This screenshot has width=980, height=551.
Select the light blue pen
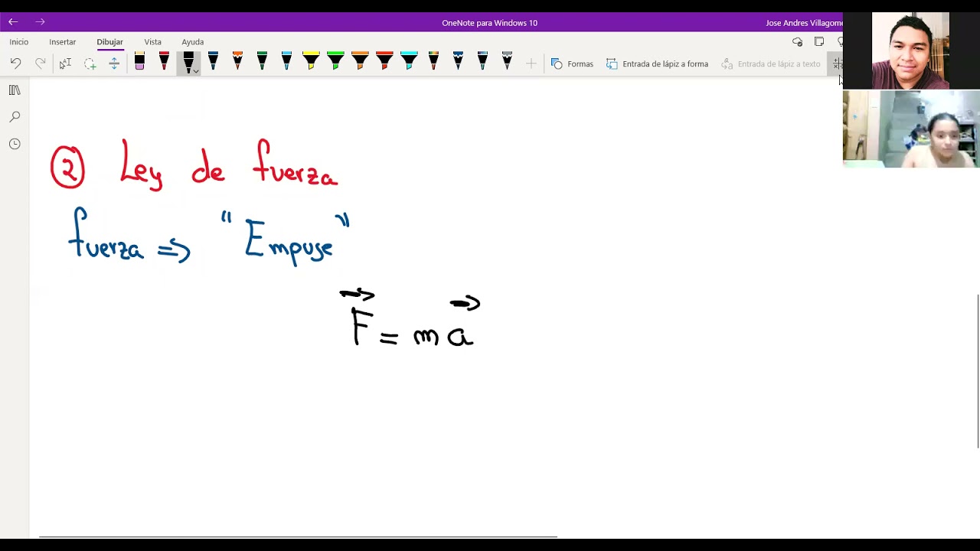coord(286,62)
